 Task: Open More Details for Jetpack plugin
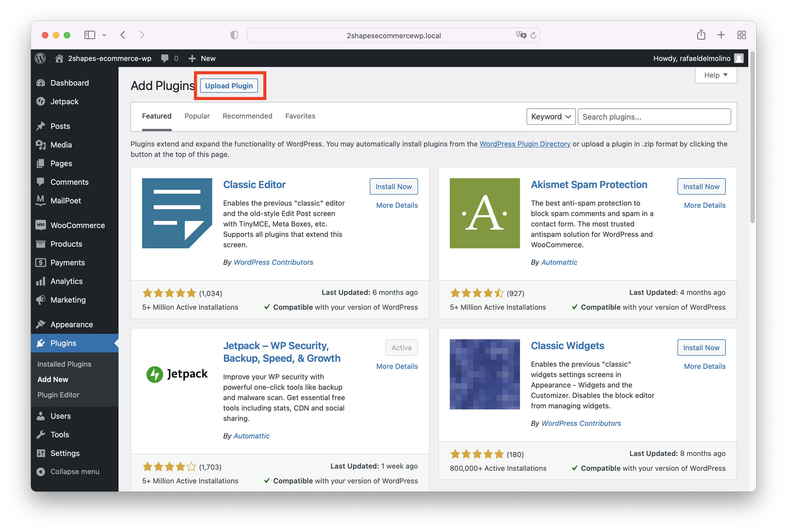click(x=397, y=366)
